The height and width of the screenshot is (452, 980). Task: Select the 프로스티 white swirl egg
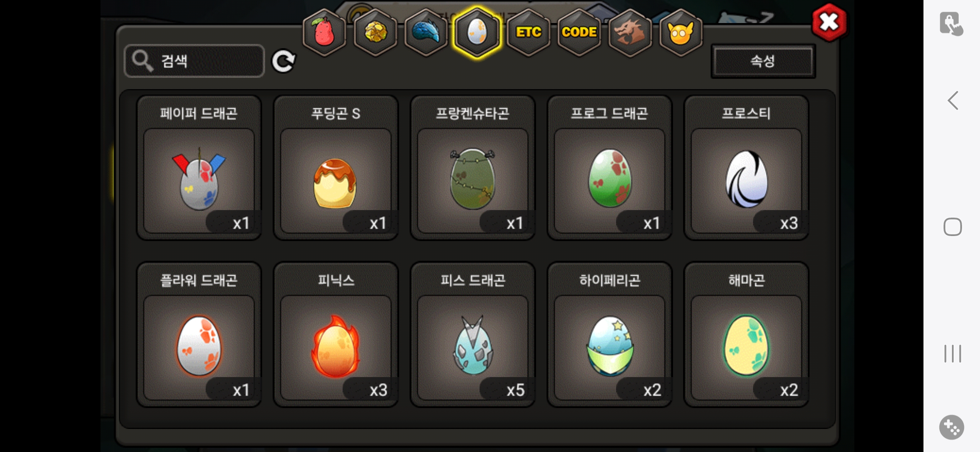click(x=746, y=168)
